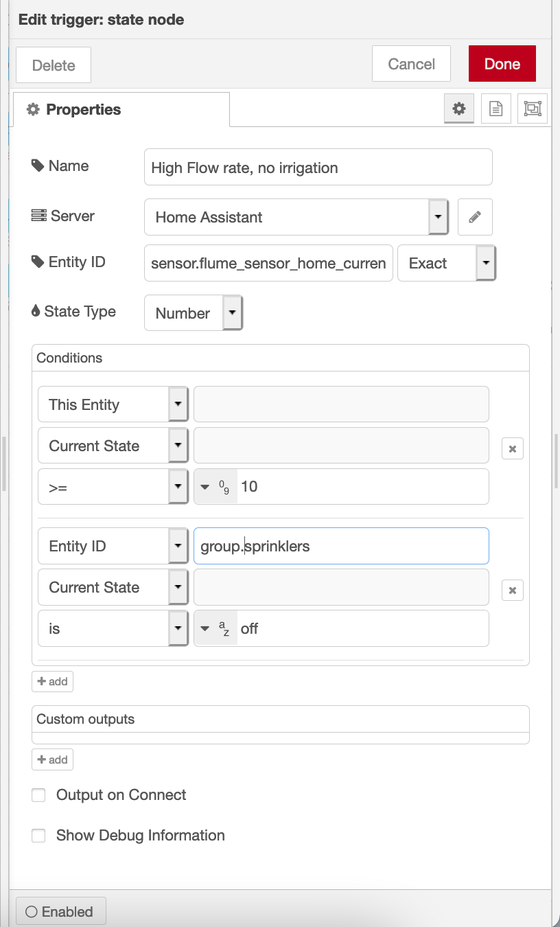Viewport: 560px width, 927px height.
Task: Click the red Done button
Action: (502, 64)
